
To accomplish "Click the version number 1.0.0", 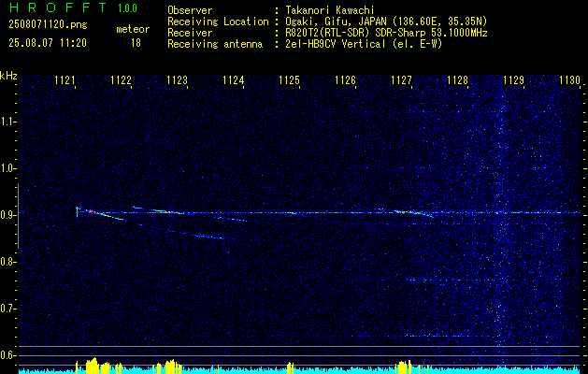I will [x=127, y=8].
